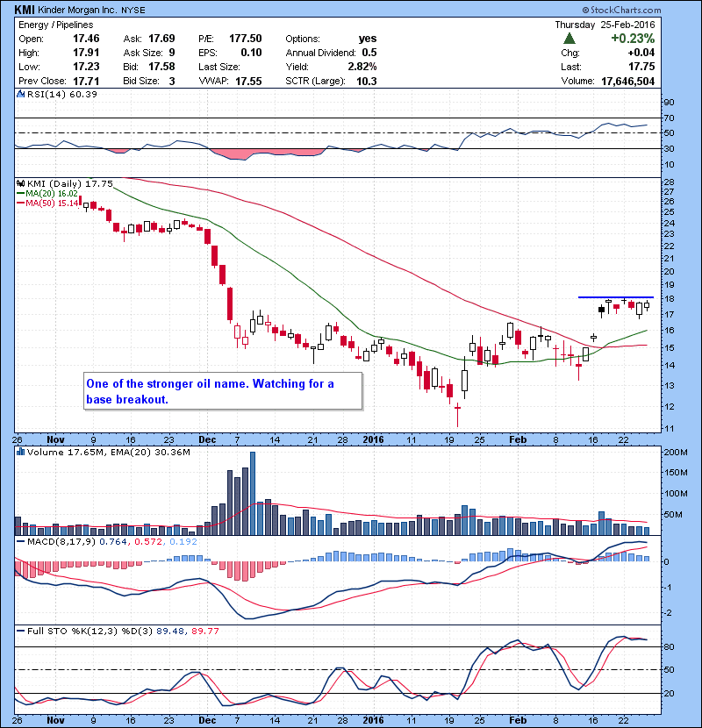
Task: Click the green MA(20) 16.02 legend entry
Action: coord(47,194)
